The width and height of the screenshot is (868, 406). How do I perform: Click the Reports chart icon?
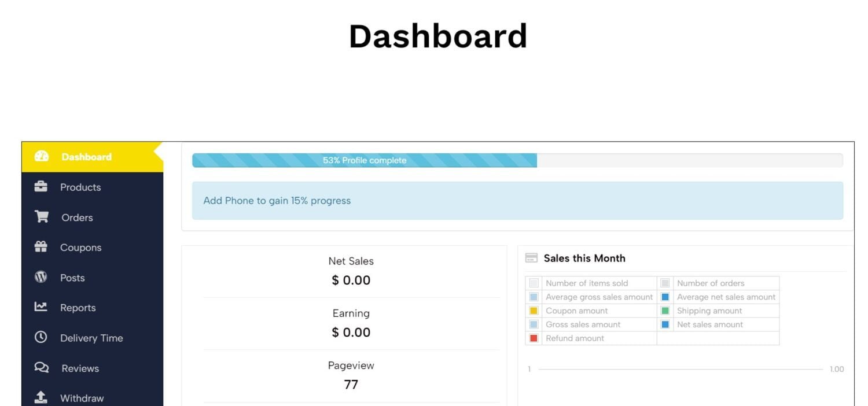coord(41,307)
